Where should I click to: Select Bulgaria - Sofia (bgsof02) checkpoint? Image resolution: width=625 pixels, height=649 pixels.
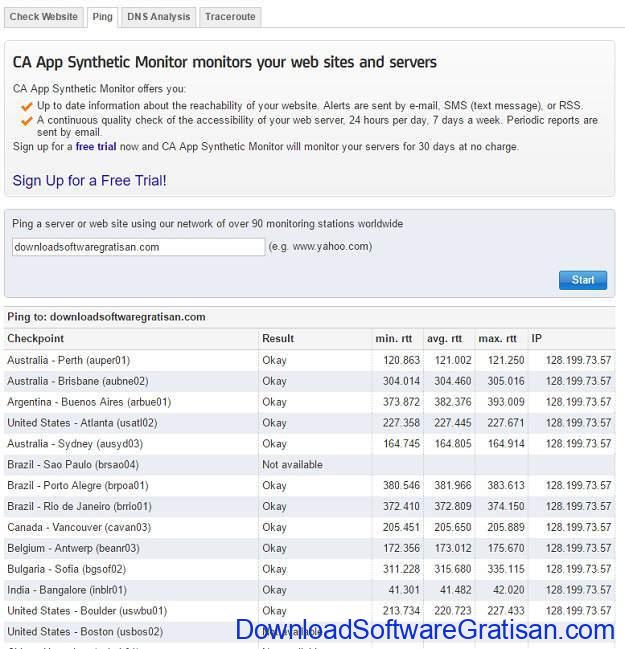66,569
